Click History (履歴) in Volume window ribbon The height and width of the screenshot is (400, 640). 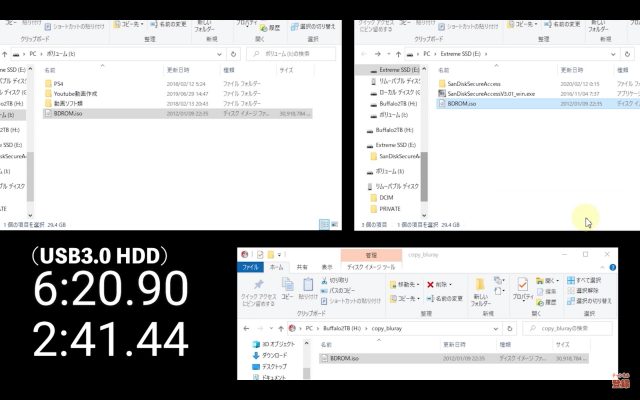[270, 28]
